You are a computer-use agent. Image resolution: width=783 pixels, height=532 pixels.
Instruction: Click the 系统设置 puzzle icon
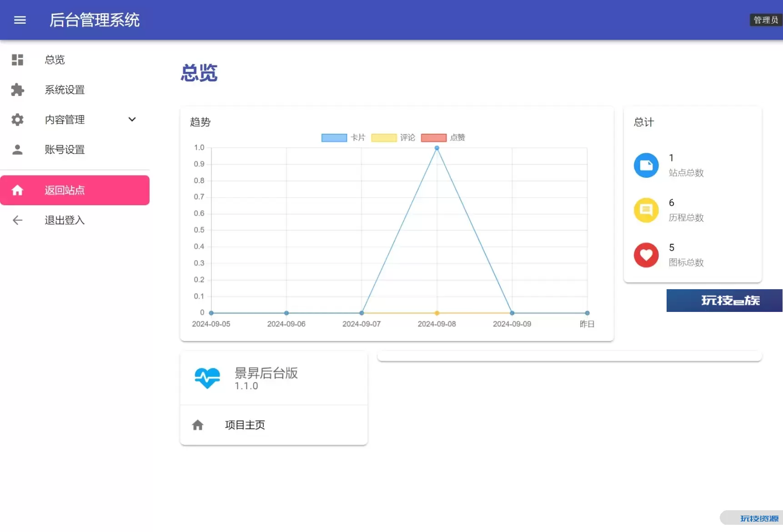coord(17,90)
